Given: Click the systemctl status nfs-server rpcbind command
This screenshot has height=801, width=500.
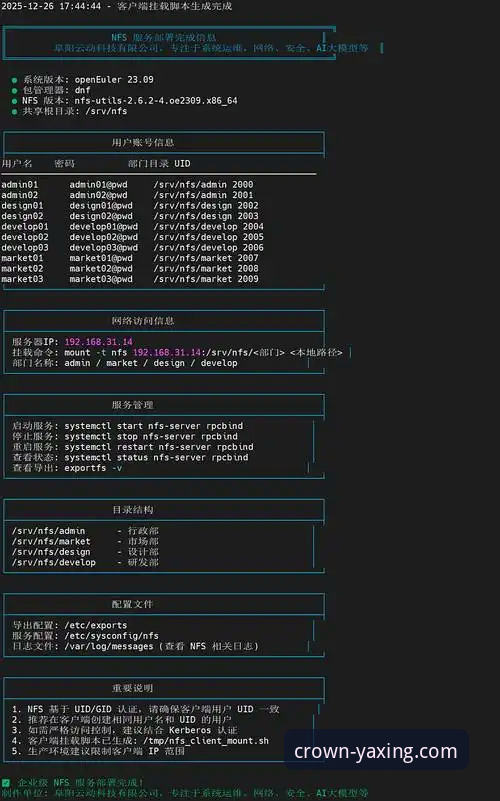Looking at the screenshot, I should click(x=156, y=458).
